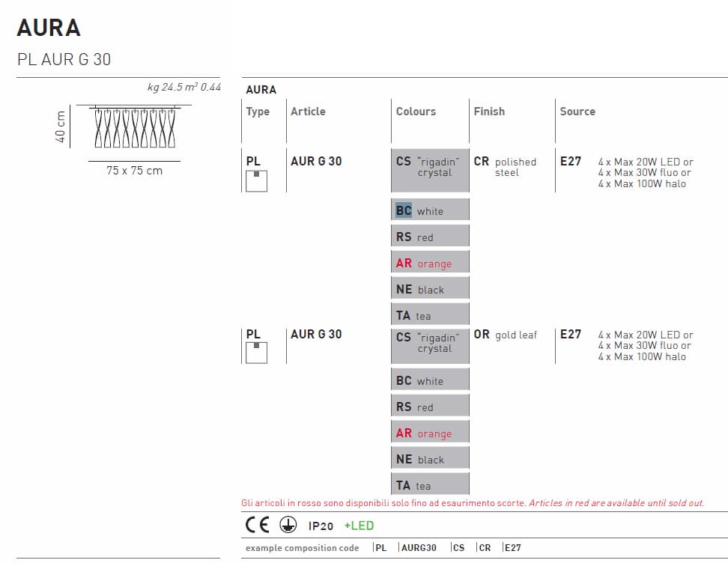Viewport: 728px width, 563px height.
Task: Select RS red in the gold leaf group
Action: click(430, 407)
